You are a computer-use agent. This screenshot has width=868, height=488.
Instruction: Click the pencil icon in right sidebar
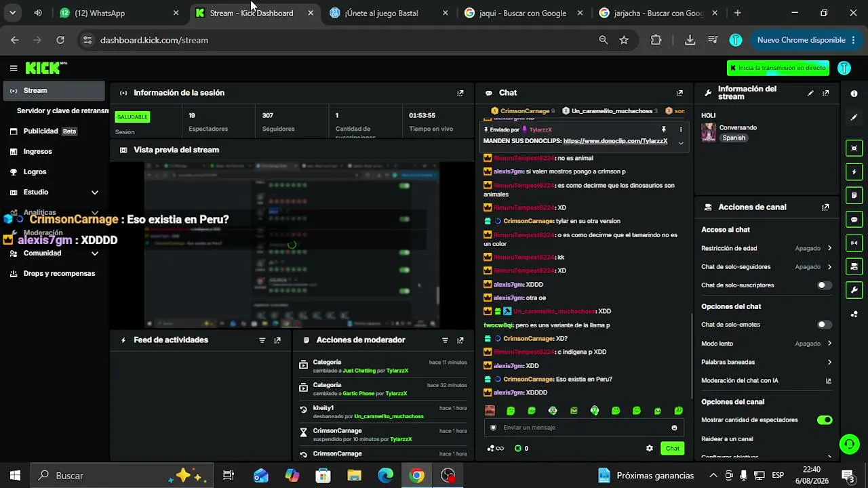pyautogui.click(x=854, y=117)
